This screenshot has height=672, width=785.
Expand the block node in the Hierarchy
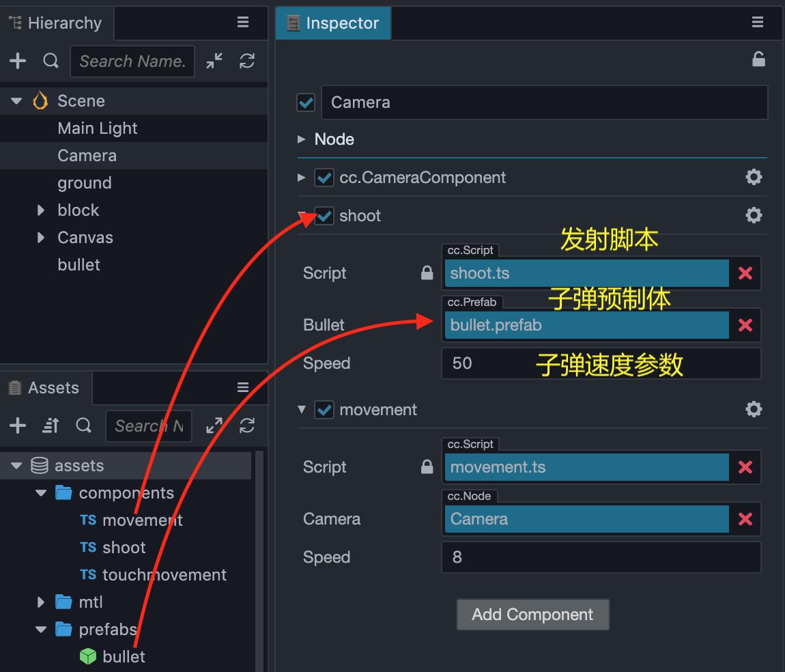(40, 210)
